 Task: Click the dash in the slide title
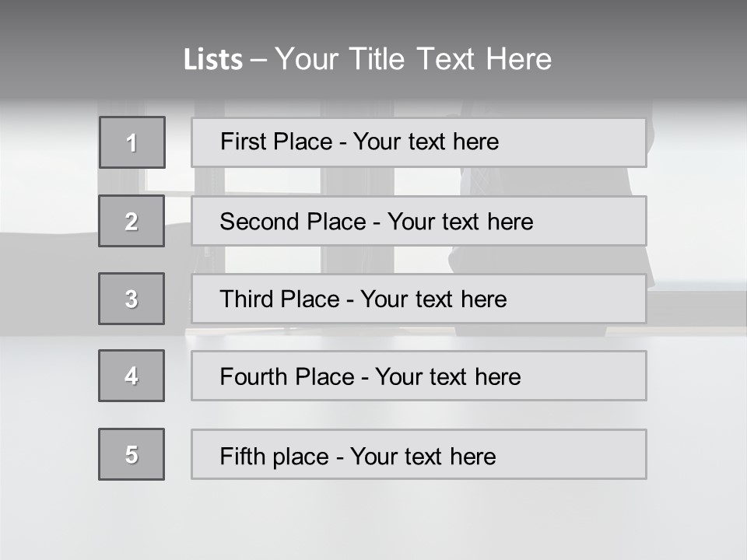pyautogui.click(x=259, y=60)
